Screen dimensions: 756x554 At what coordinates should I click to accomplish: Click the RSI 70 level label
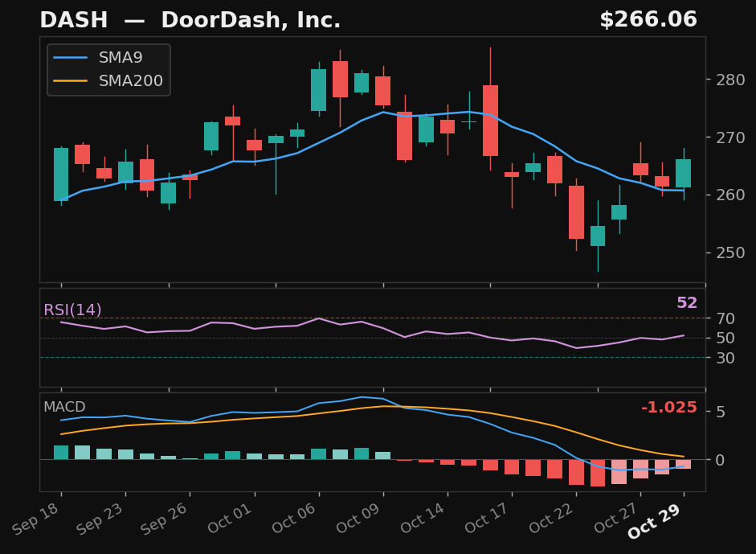coord(725,318)
